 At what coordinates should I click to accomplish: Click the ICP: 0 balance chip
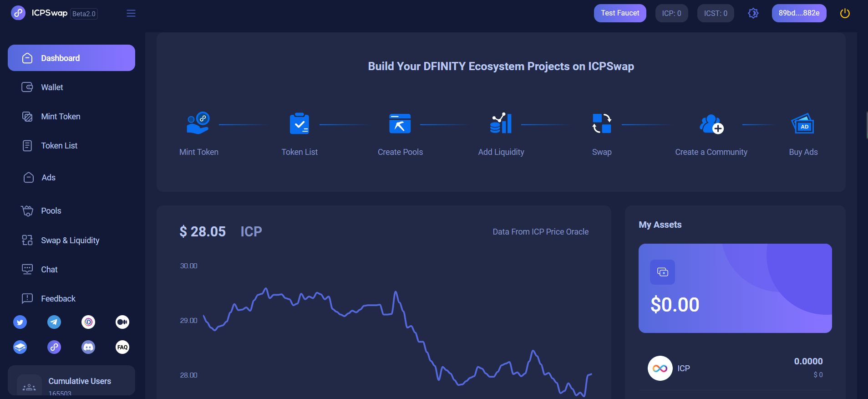(x=671, y=13)
